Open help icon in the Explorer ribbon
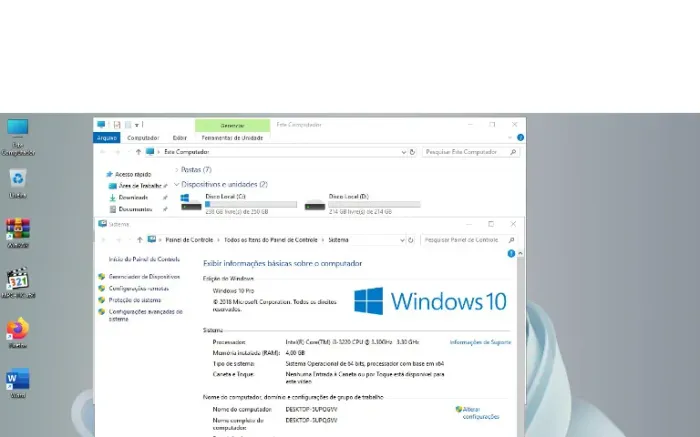 (x=521, y=137)
